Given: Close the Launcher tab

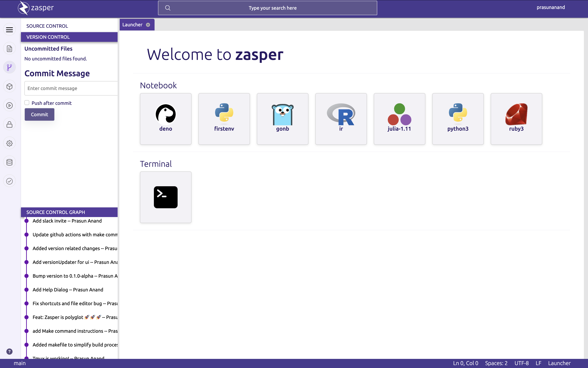Looking at the screenshot, I should click(x=148, y=25).
